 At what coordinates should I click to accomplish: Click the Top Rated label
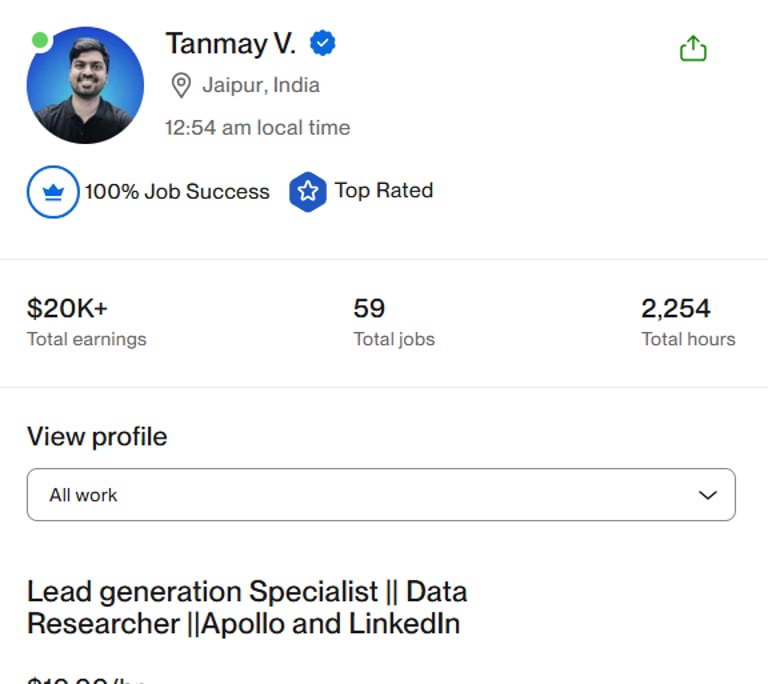[384, 191]
